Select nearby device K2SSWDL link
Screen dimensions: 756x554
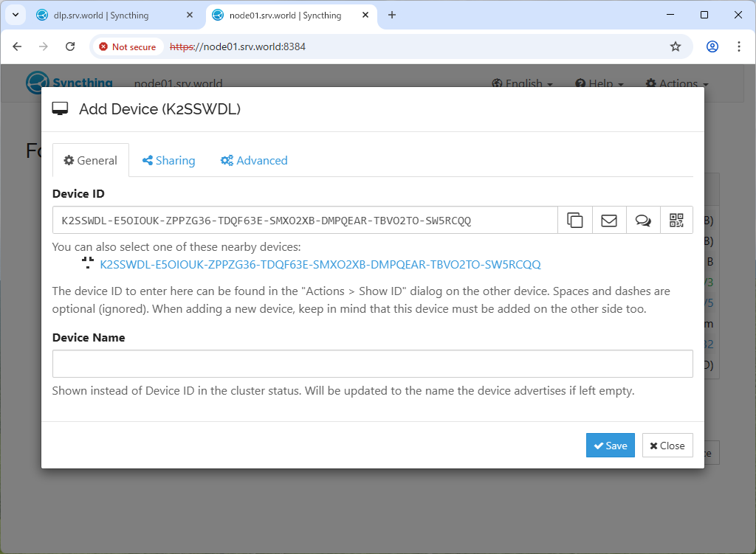click(320, 265)
